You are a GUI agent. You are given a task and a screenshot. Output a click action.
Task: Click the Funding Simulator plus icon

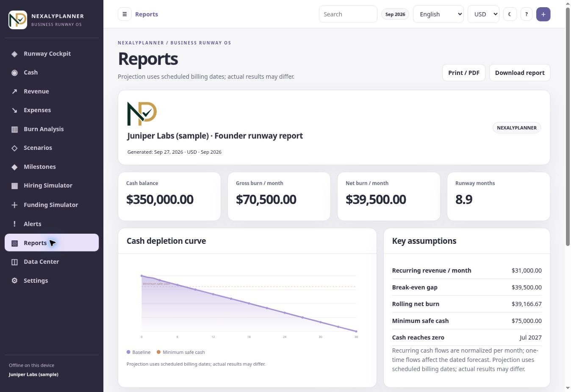[14, 205]
